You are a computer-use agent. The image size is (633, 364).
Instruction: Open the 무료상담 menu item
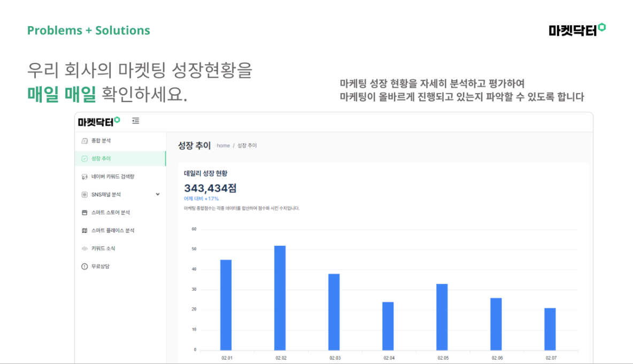tap(120, 266)
